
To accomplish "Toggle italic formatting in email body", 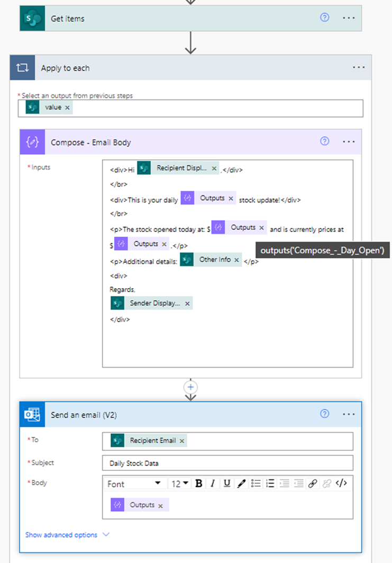I will click(x=213, y=483).
